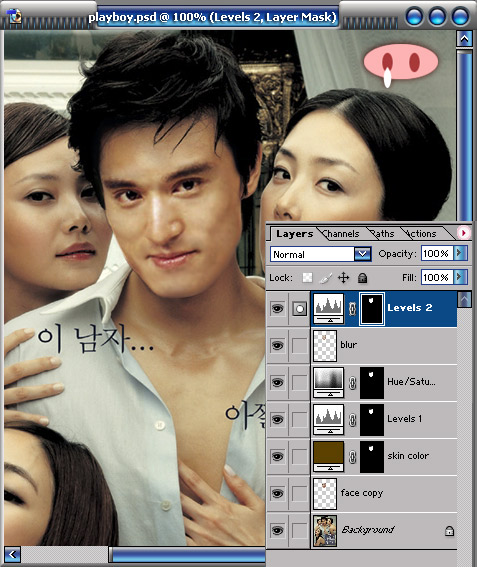Viewport: 477px width, 567px height.
Task: Select the Levels 2 layer mask thumbnail
Action: [371, 309]
